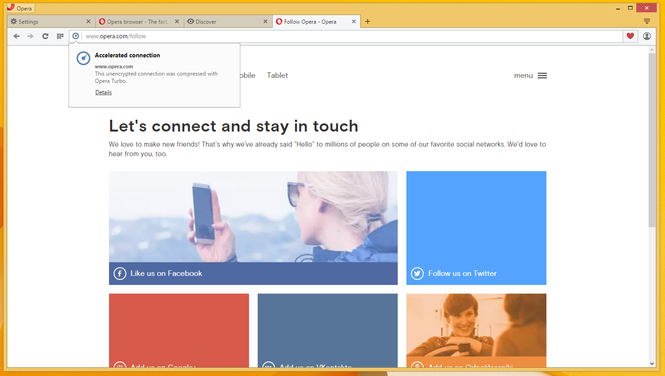Add page to Stash with heart icon

(630, 36)
